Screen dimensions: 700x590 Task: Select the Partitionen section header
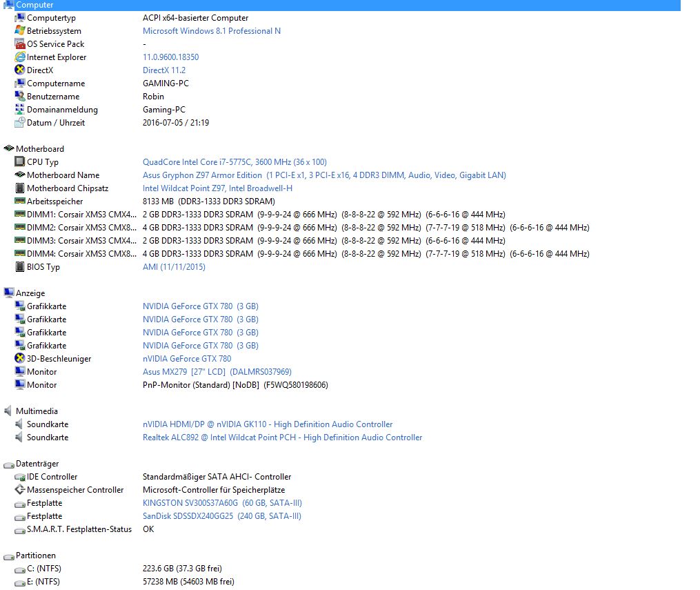(36, 555)
